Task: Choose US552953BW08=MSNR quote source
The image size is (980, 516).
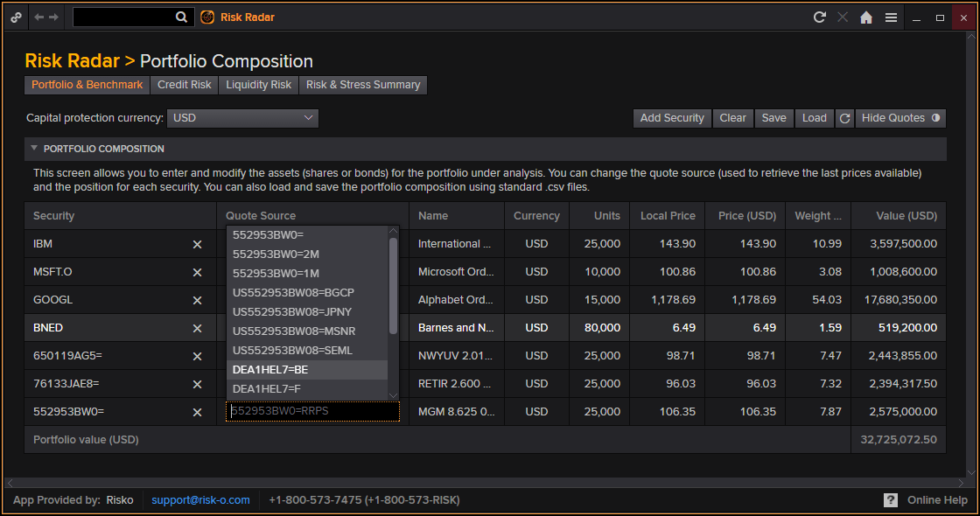Action: 307,331
